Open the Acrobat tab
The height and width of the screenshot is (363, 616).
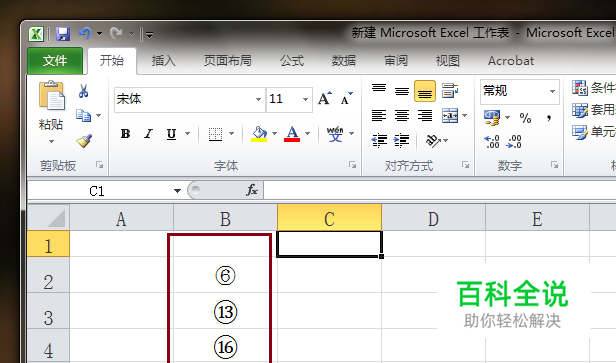(511, 61)
